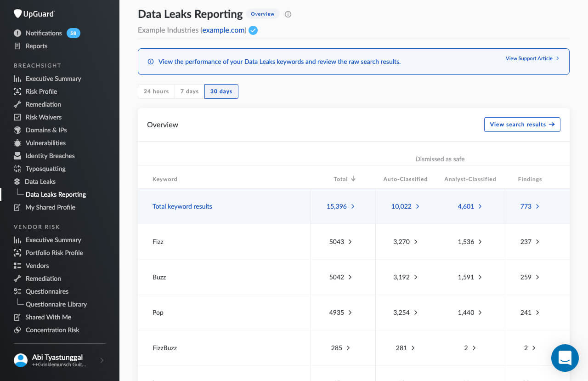588x381 pixels.
Task: Open Analyst-Classified total 4,601 chevron
Action: click(x=480, y=206)
